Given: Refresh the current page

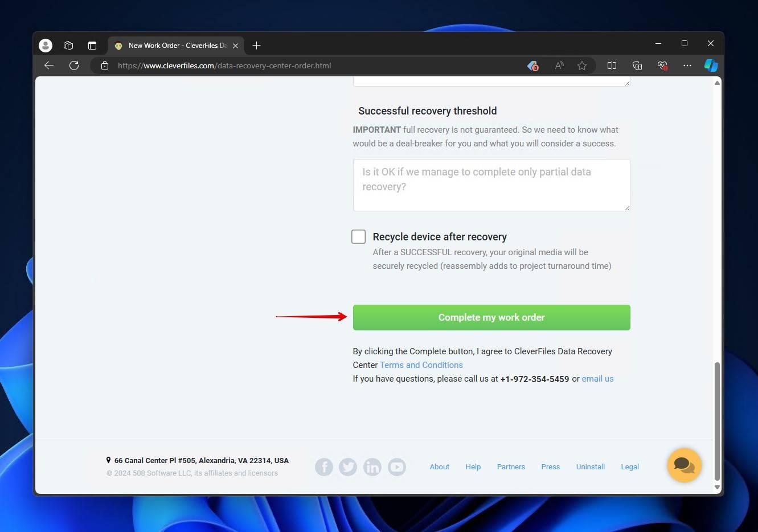Looking at the screenshot, I should (74, 66).
